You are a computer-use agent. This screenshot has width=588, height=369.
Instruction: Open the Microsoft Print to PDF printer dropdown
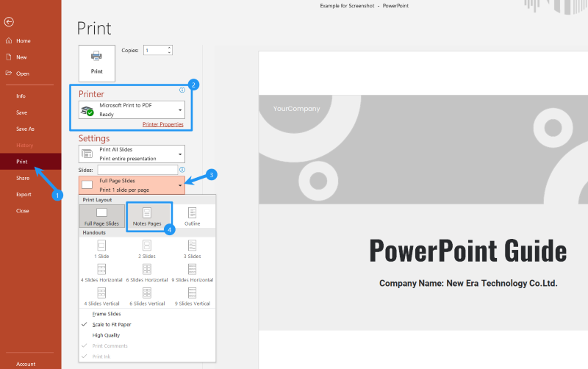(x=132, y=110)
